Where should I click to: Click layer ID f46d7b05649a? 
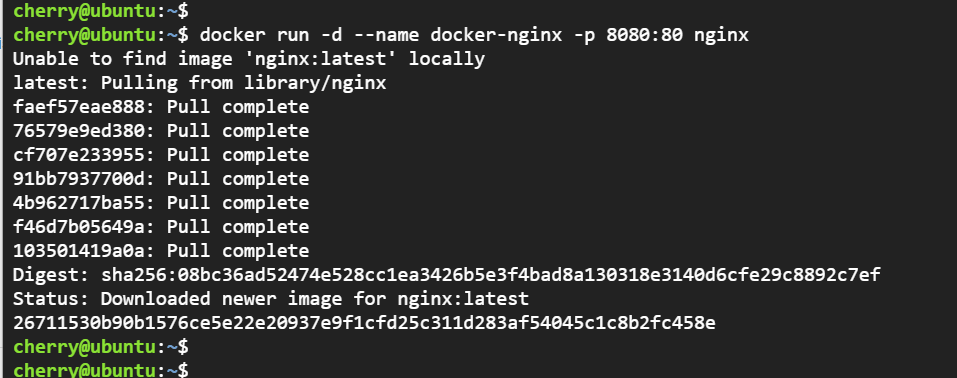[x=79, y=227]
